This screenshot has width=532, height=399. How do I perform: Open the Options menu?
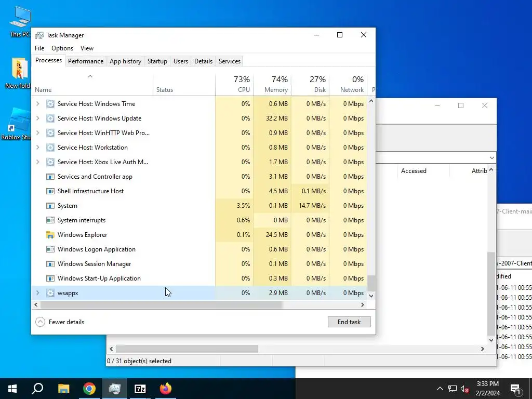pyautogui.click(x=62, y=48)
